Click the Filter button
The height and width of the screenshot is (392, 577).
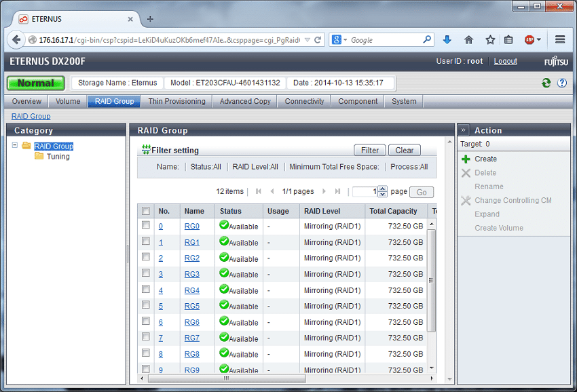pyautogui.click(x=369, y=150)
